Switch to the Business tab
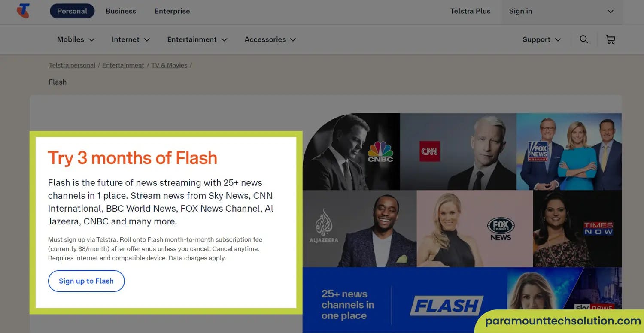644x333 pixels. pos(121,11)
